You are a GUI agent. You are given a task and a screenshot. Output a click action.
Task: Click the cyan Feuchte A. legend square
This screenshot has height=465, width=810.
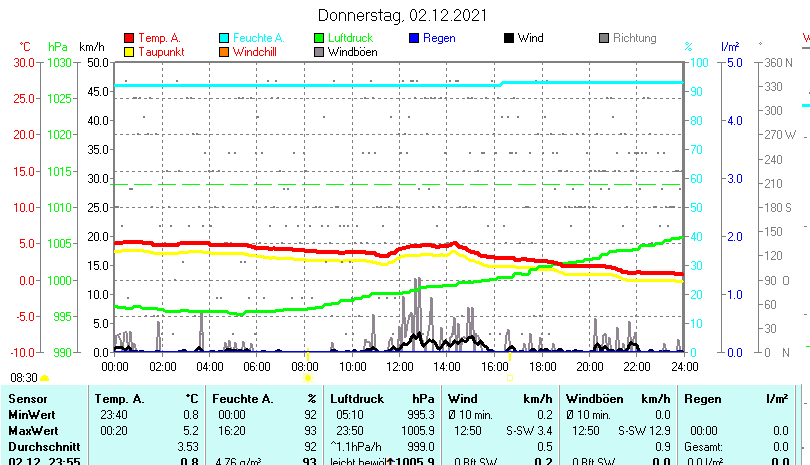[x=224, y=38]
